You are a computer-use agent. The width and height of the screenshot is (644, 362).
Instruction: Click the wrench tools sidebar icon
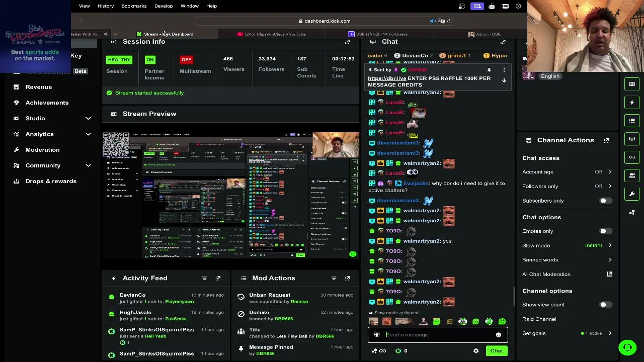point(632,194)
